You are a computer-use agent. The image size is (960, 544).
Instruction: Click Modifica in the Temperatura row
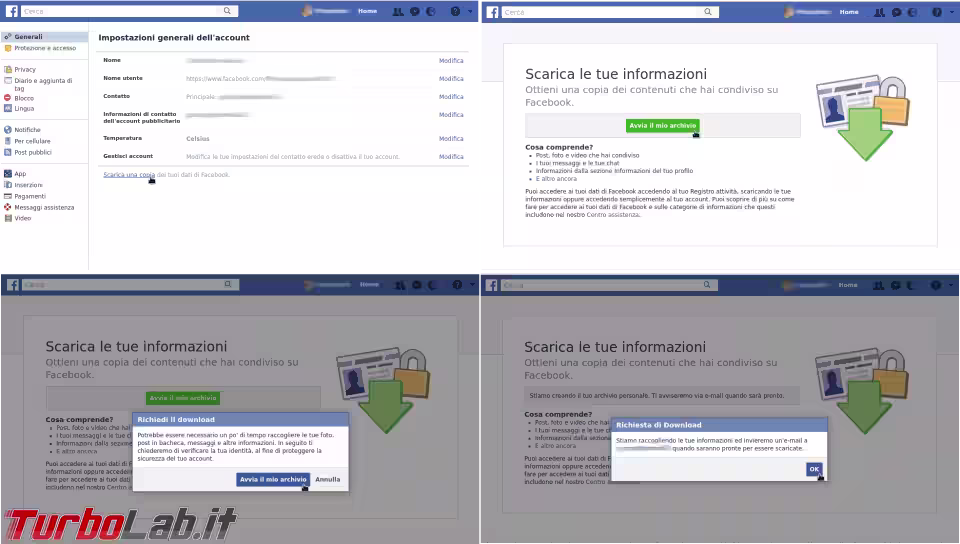451,139
